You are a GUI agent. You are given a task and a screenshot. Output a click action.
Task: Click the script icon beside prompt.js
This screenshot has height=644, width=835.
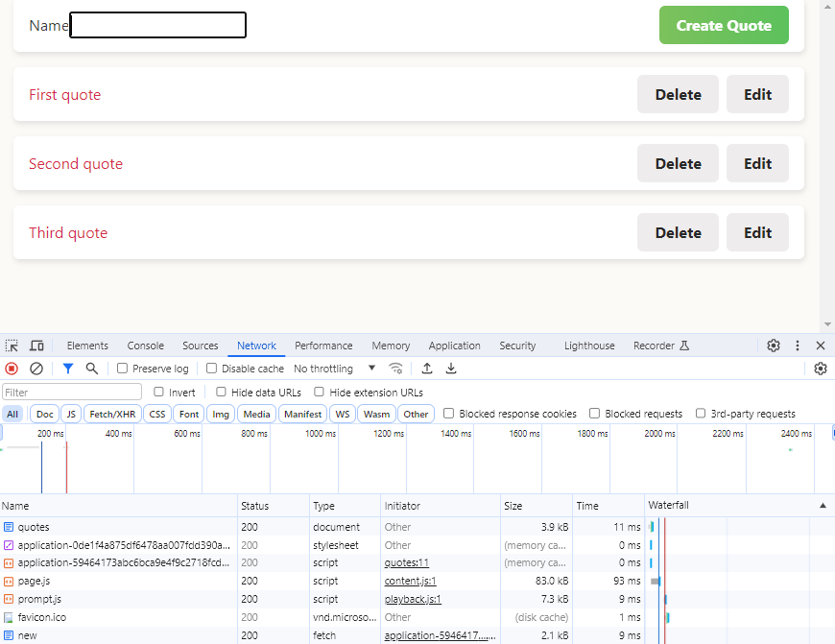(x=9, y=599)
